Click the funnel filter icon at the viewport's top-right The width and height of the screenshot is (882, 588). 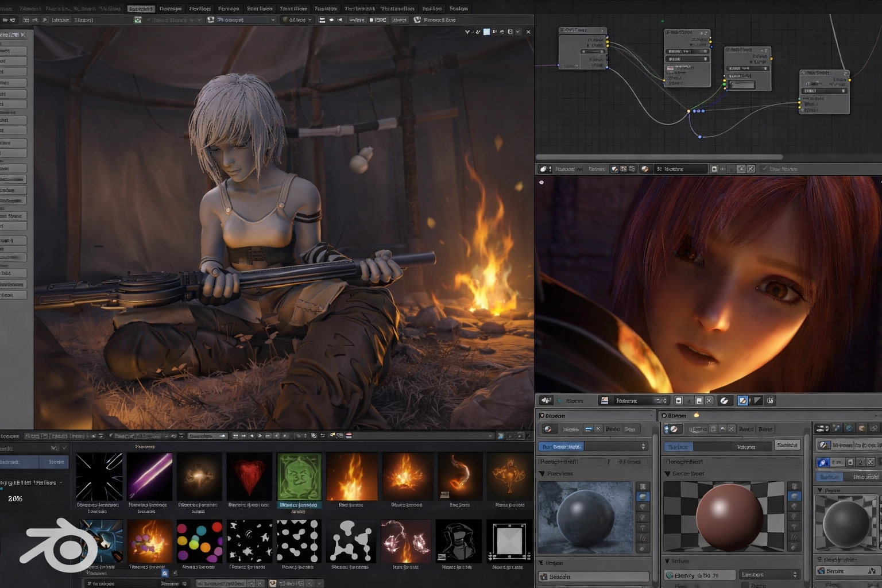click(x=467, y=32)
